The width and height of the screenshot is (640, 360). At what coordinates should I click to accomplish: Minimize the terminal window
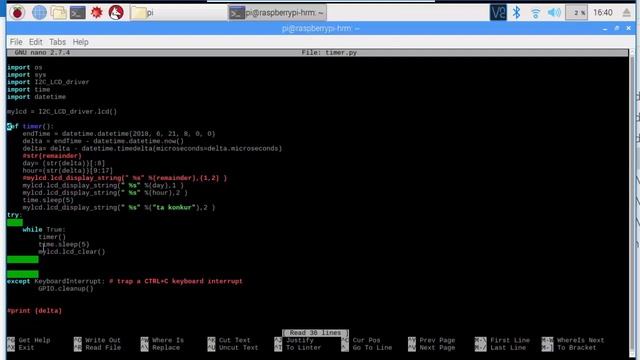605,28
